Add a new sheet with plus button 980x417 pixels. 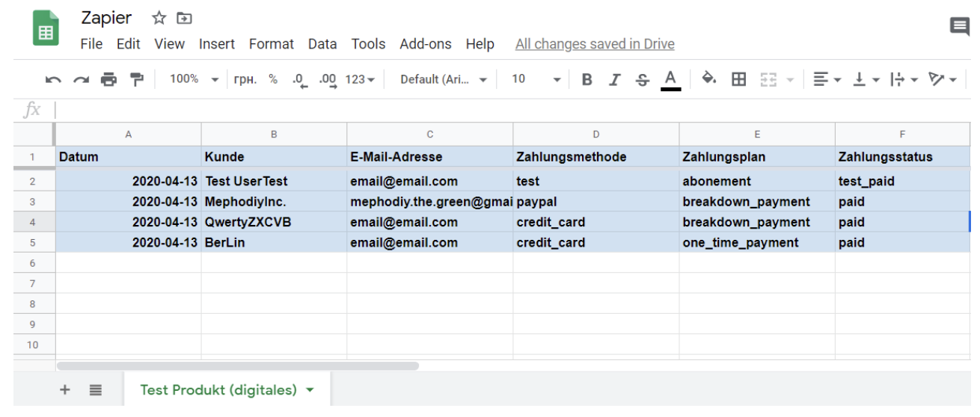click(65, 390)
